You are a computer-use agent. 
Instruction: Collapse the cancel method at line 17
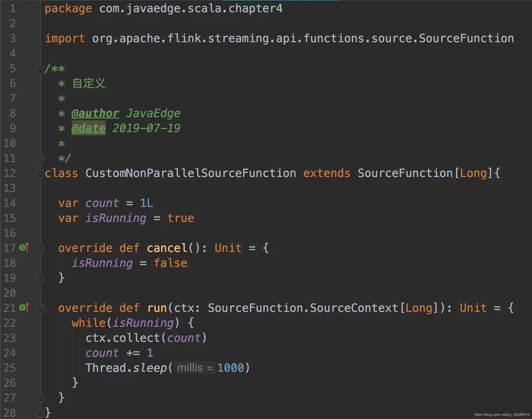pyautogui.click(x=40, y=249)
